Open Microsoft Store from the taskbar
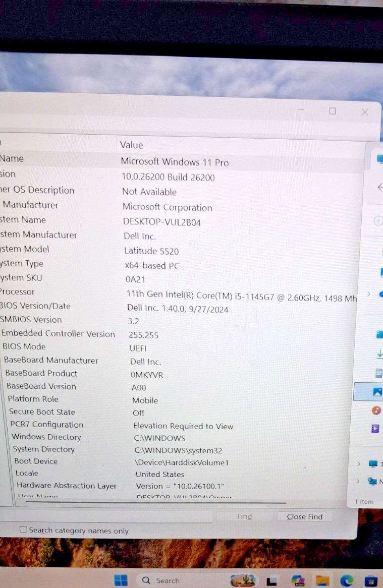Viewport: 383px width, 588px height. coord(370,581)
